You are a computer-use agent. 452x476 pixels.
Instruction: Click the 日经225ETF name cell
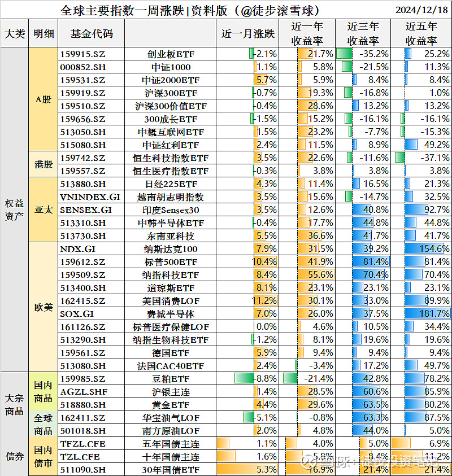tap(171, 184)
